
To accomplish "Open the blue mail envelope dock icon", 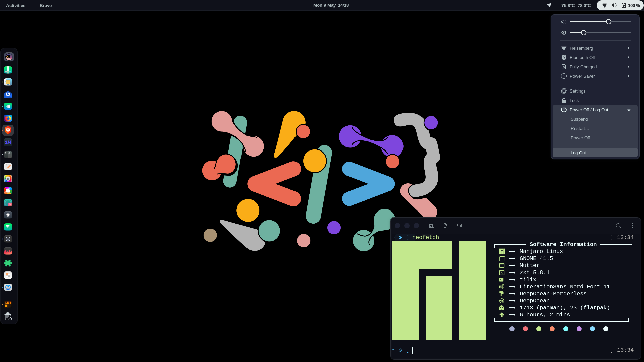I will (x=8, y=94).
